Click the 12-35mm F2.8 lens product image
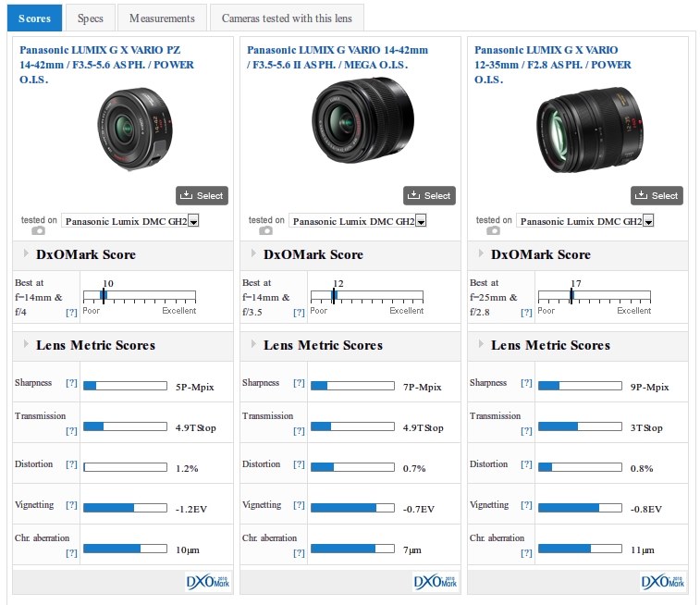The width and height of the screenshot is (700, 605). pos(590,130)
